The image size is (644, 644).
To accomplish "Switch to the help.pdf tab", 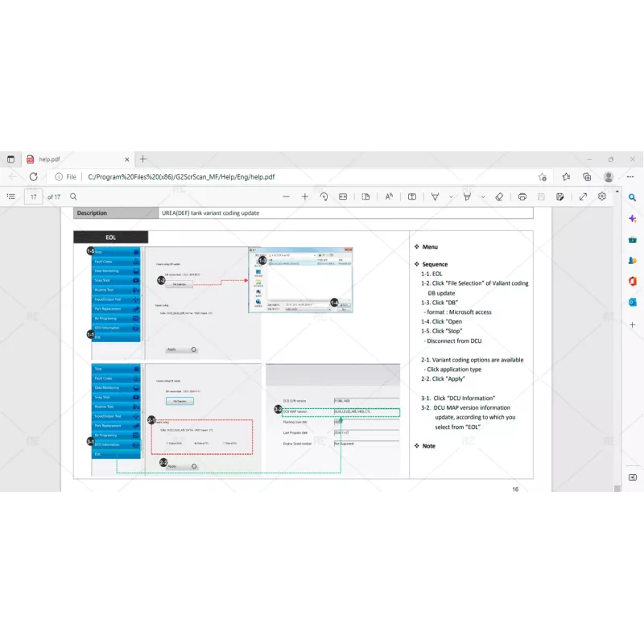I will [72, 159].
